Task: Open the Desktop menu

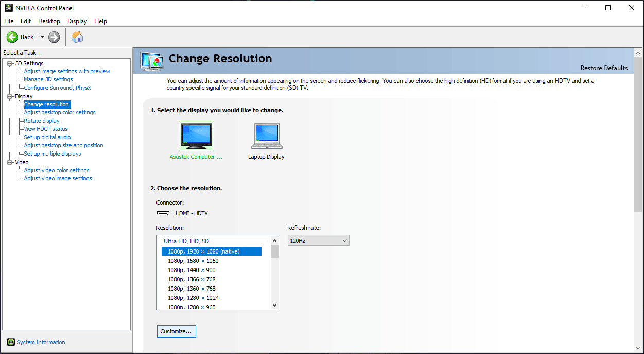Action: tap(49, 21)
